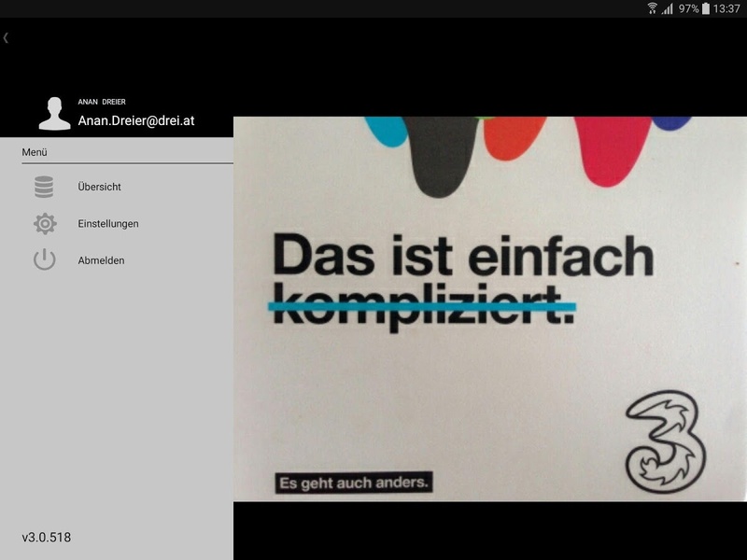Viewport: 747px width, 560px height.
Task: Click the user avatar silhouette icon
Action: 54,114
